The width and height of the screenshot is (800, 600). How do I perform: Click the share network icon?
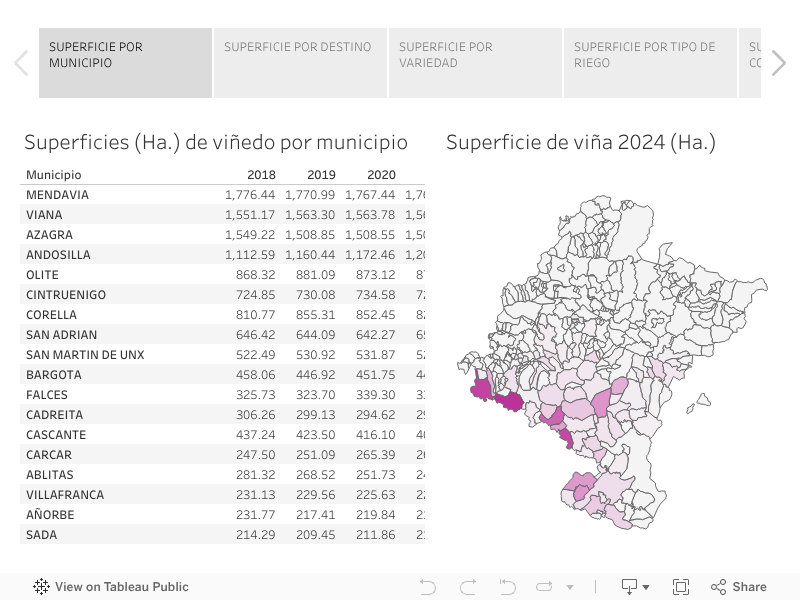coord(718,587)
